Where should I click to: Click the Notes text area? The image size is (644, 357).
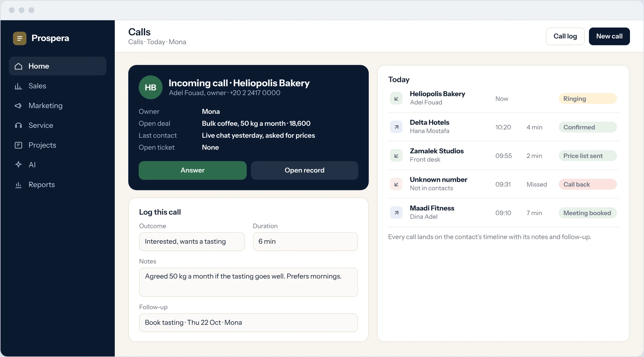[248, 282]
